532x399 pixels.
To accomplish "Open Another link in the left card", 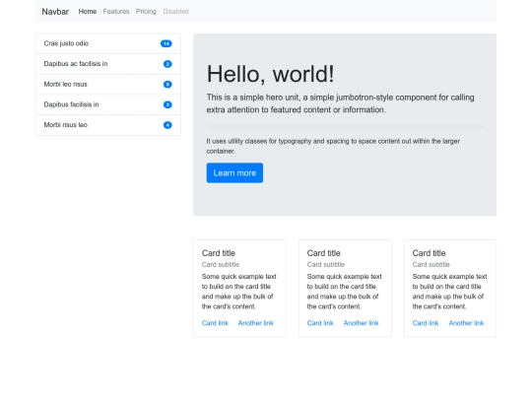I will tap(256, 323).
